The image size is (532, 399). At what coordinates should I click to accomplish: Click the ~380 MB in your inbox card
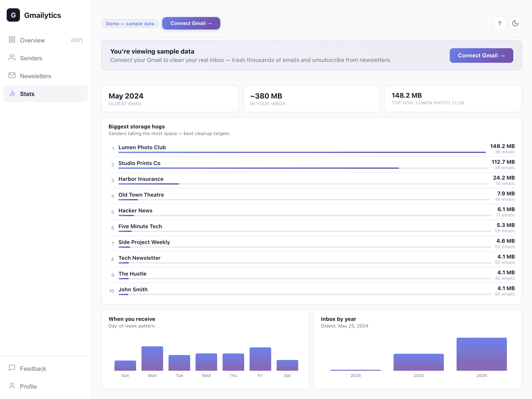click(312, 99)
